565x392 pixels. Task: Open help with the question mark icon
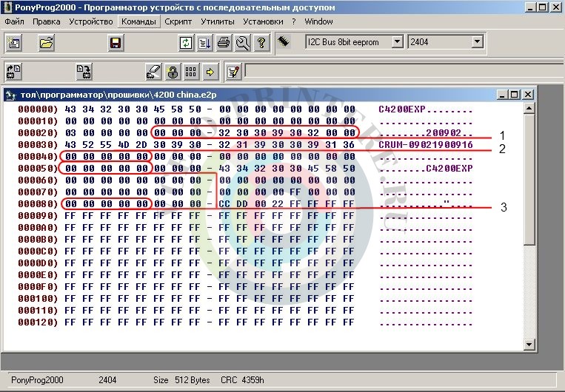261,43
